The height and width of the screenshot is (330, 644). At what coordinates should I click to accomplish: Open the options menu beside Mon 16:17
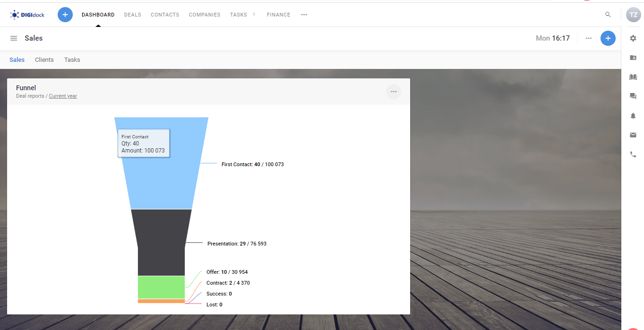(x=588, y=38)
